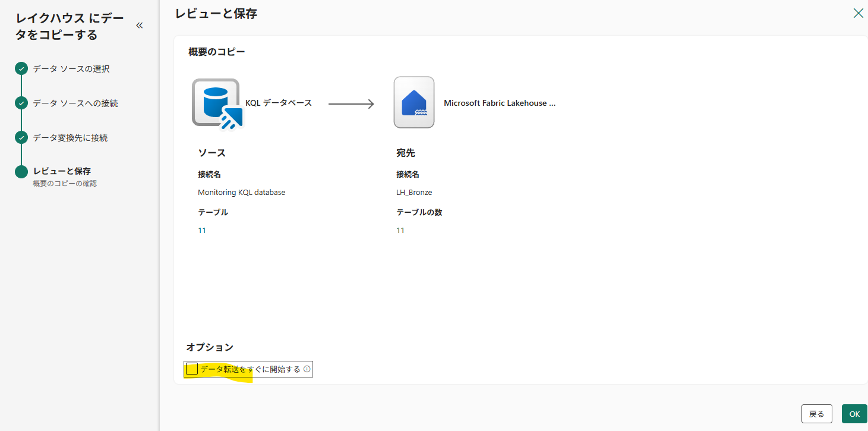Collapse the wizard sidebar with double-chevron icon
Screen dimensions: 868x431
coord(140,26)
